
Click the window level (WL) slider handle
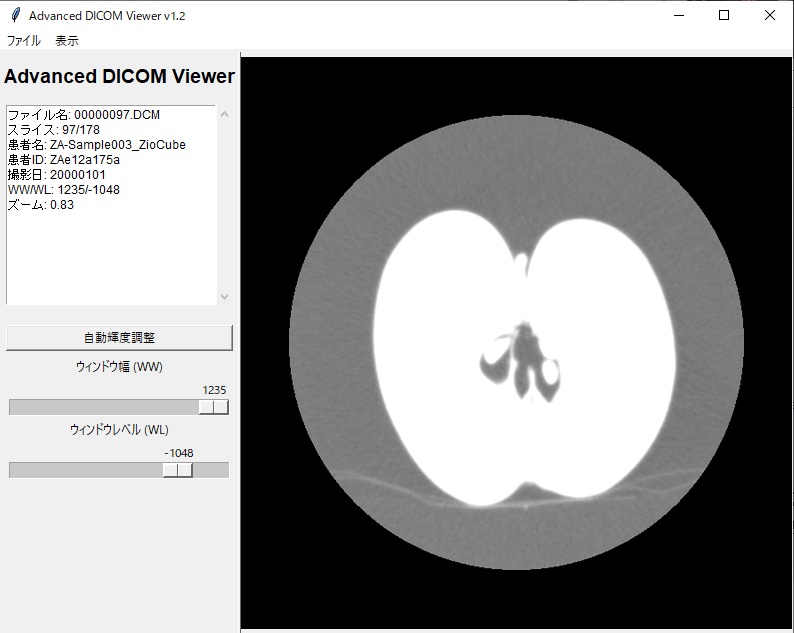point(178,470)
